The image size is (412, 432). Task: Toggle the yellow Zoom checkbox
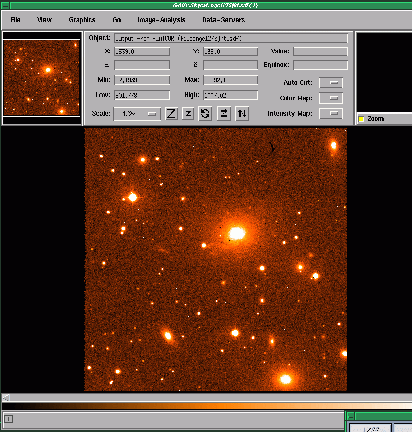point(361,119)
